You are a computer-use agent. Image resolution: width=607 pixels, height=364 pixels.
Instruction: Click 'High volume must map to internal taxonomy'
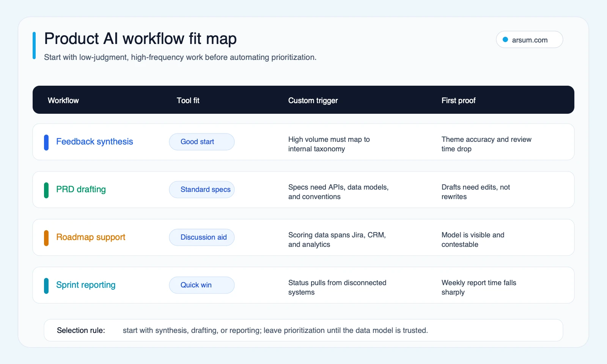pos(329,144)
